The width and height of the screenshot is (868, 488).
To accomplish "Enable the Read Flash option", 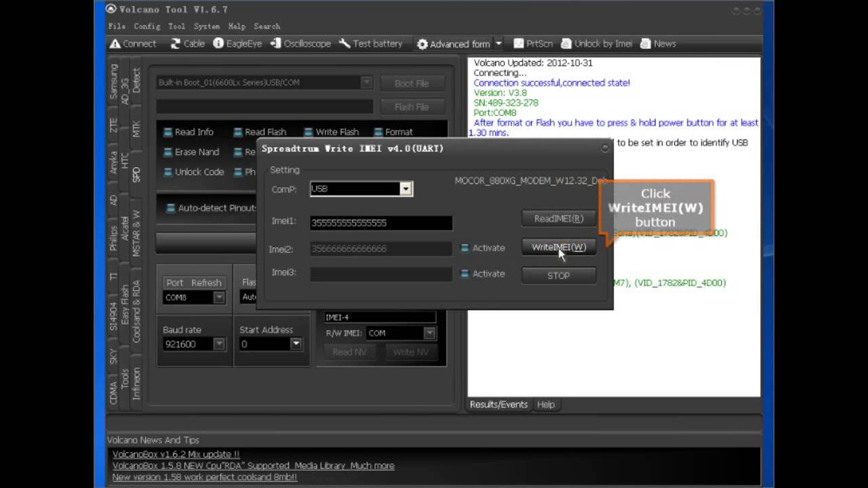I will pos(238,132).
